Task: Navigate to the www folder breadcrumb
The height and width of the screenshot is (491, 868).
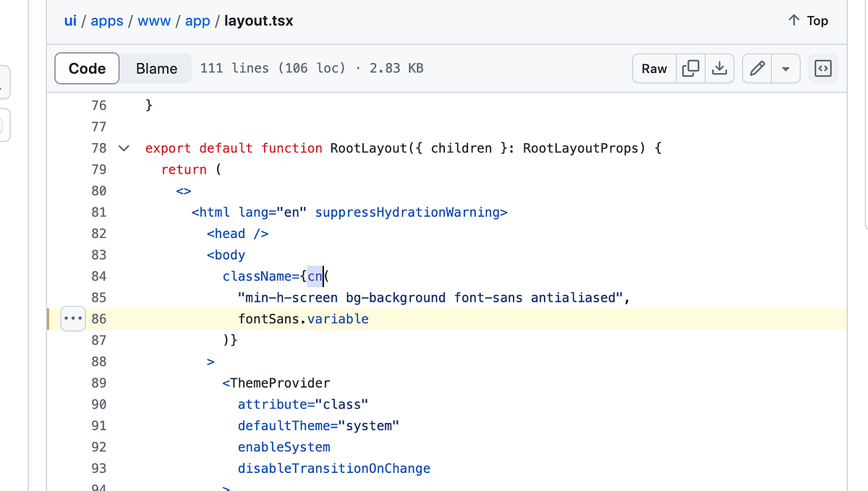Action: [154, 20]
